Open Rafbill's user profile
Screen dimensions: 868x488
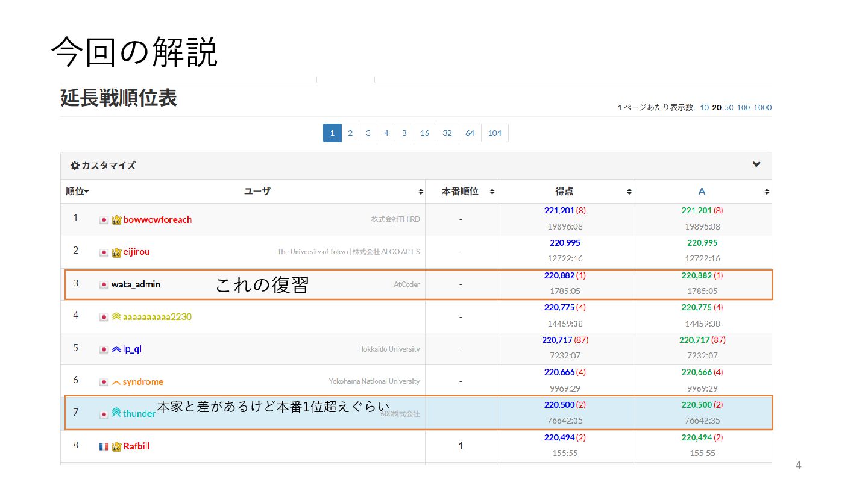coord(136,446)
